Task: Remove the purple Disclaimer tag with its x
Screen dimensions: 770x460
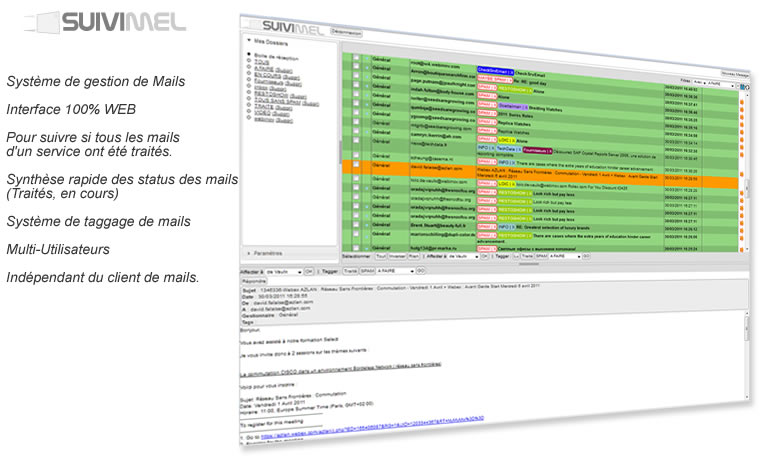Action: (525, 107)
